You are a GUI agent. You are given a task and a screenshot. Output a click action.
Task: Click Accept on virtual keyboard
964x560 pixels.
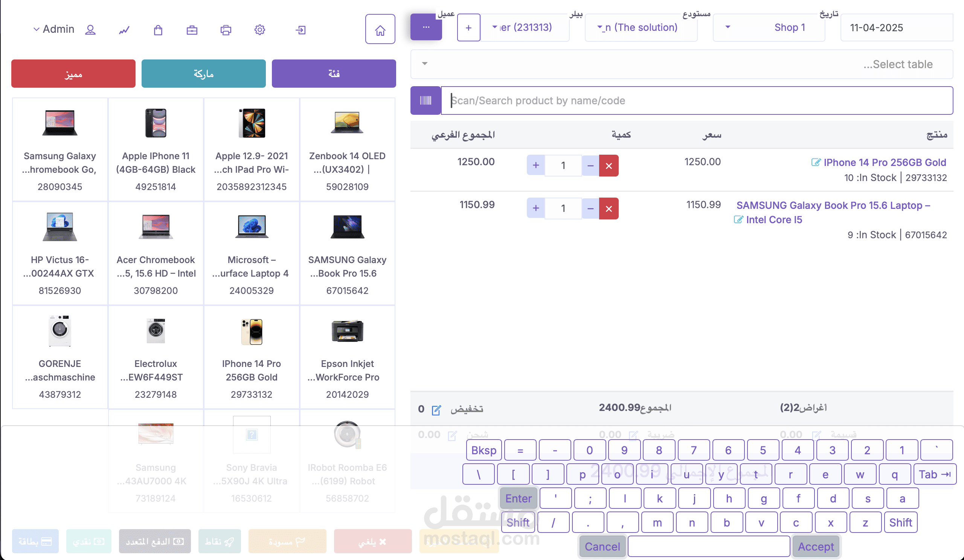tap(816, 546)
